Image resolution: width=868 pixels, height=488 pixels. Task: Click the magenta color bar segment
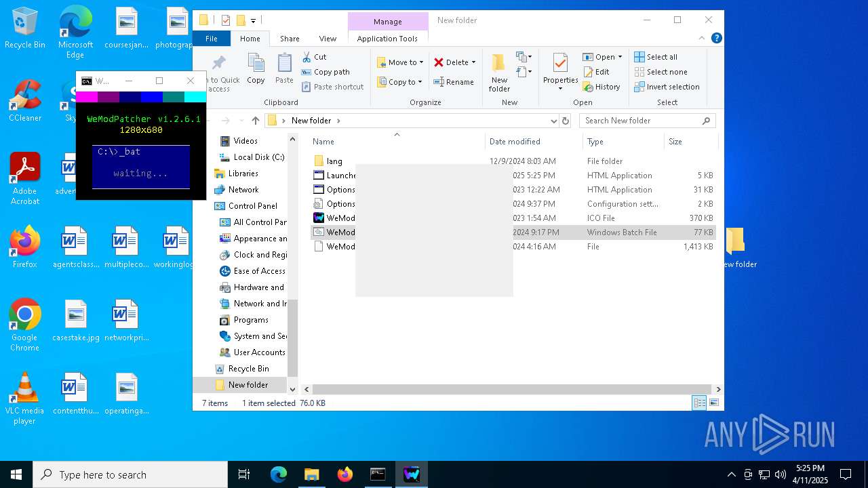(87, 97)
